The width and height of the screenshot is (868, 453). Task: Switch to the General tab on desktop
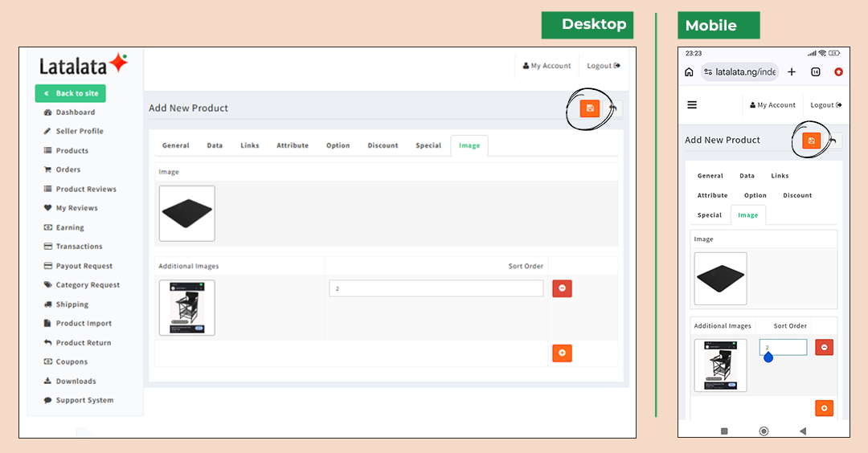(175, 145)
